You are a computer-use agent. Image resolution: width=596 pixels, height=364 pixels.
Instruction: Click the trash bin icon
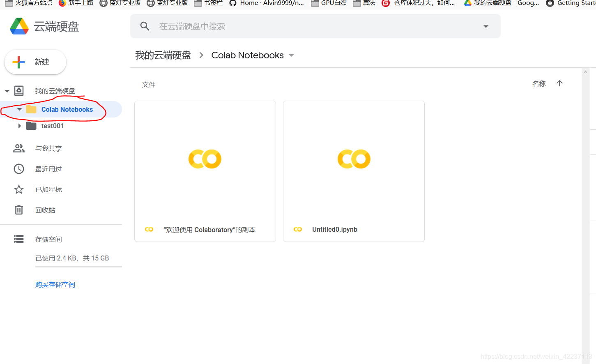19,210
